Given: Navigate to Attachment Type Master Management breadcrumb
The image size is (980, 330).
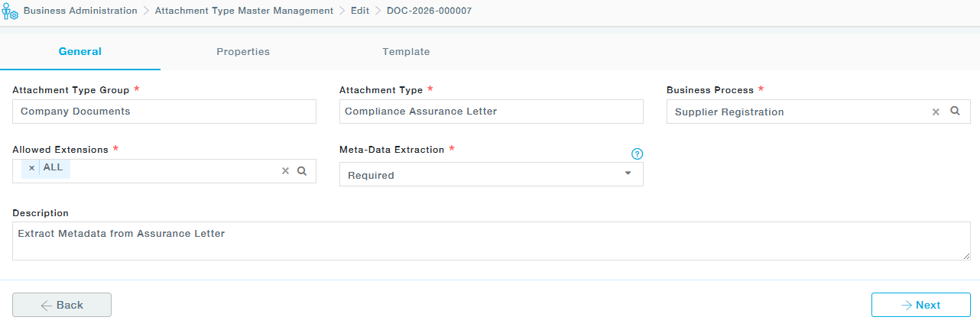Looking at the screenshot, I should pyautogui.click(x=244, y=11).
